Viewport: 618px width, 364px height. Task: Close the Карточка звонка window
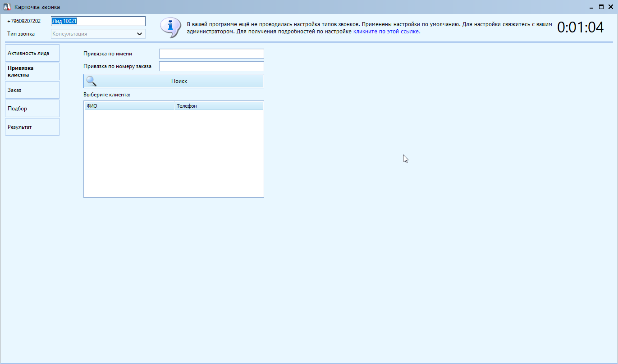[x=611, y=7]
